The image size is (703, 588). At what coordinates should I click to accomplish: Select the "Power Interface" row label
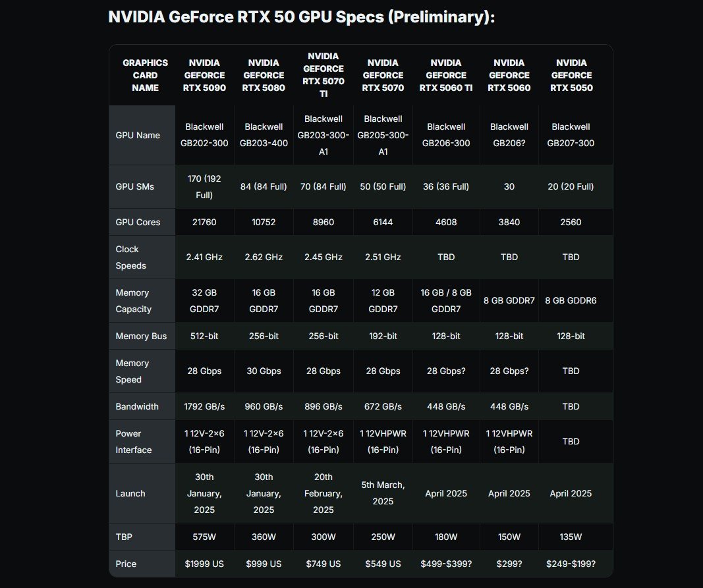tap(134, 442)
